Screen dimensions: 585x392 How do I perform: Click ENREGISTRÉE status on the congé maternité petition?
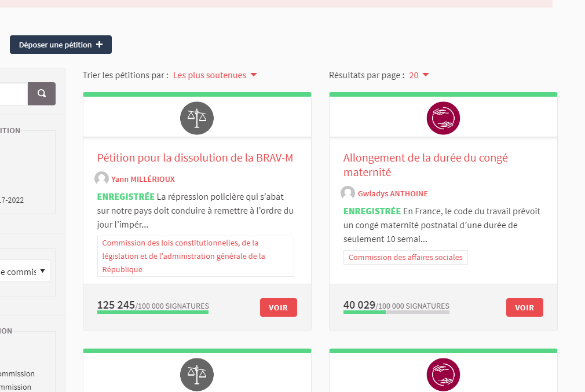[x=372, y=211]
